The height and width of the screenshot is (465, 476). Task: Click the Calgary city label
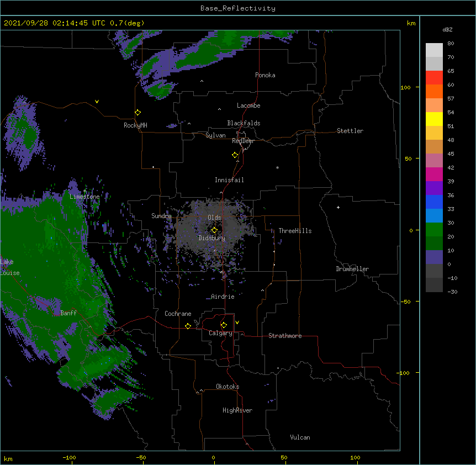pyautogui.click(x=221, y=333)
